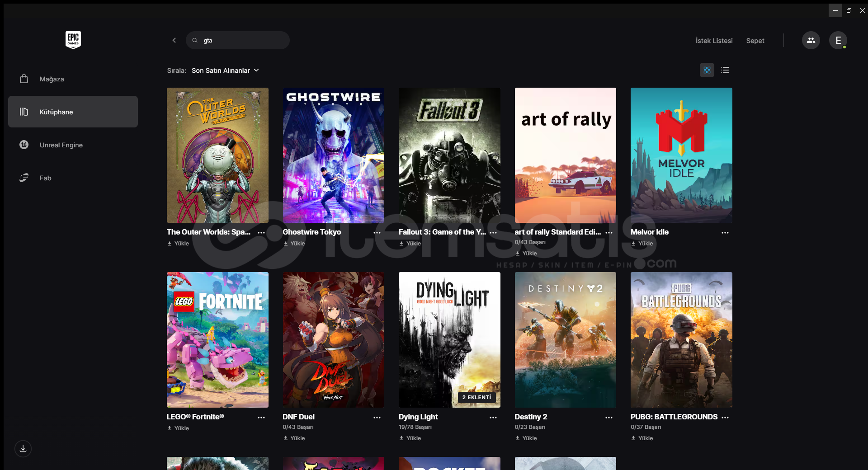The height and width of the screenshot is (470, 868).
Task: Install The Outer Worlds via Yükle
Action: 178,244
